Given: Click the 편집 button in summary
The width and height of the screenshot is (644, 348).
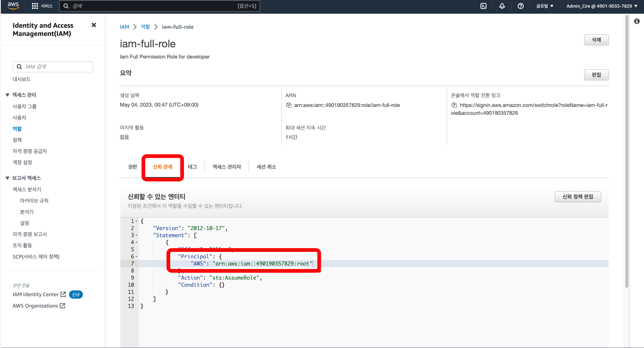Looking at the screenshot, I should 596,75.
